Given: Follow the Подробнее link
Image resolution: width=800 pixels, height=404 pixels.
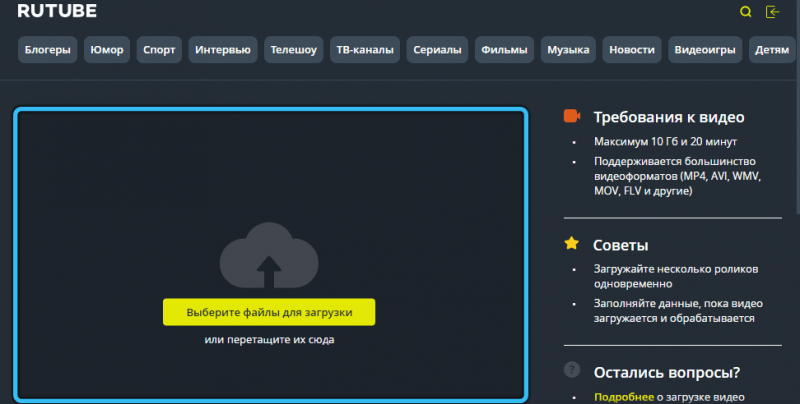Looking at the screenshot, I should [623, 397].
